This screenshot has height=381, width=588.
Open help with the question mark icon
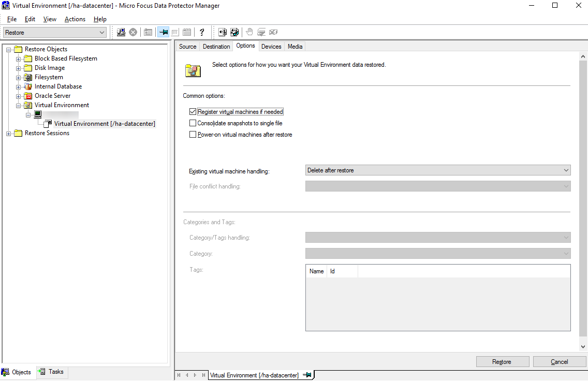point(202,32)
